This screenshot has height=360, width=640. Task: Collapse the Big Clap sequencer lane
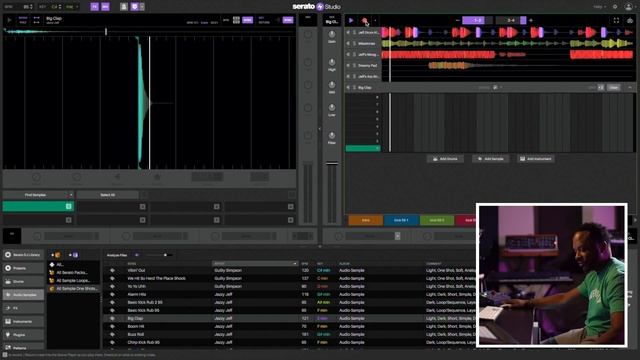click(x=630, y=87)
